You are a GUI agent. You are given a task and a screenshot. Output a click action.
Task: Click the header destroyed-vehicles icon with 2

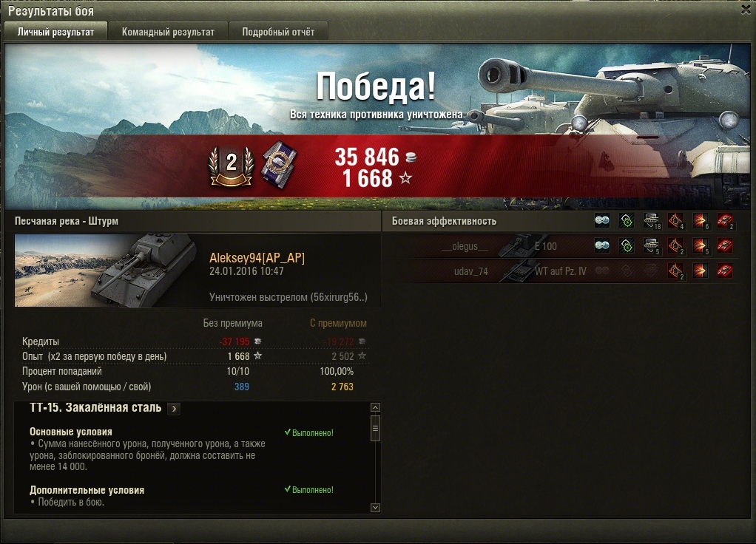(725, 221)
